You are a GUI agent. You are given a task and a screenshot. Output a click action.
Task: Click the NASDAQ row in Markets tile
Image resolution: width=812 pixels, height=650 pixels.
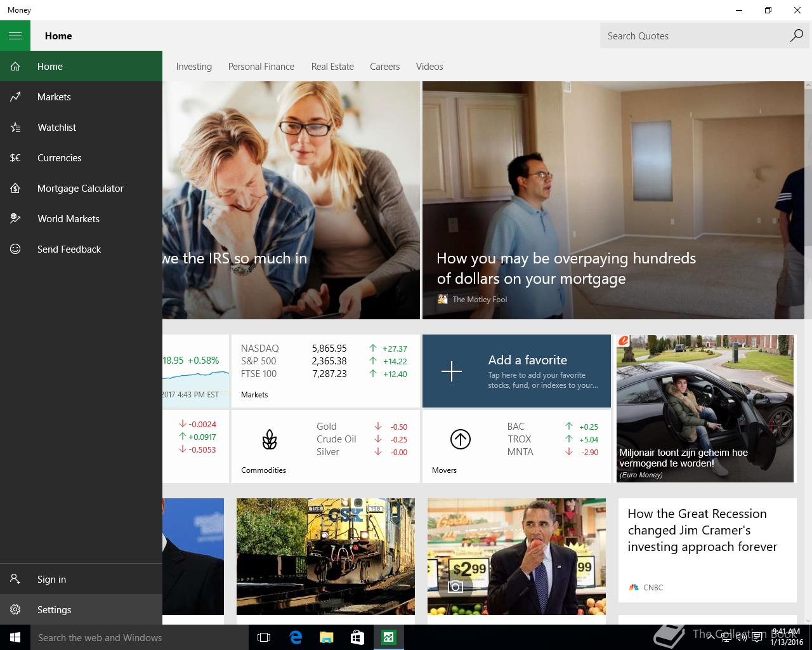point(324,348)
